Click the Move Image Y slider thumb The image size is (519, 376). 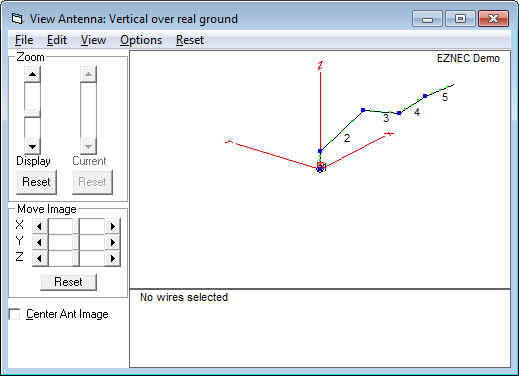(76, 242)
